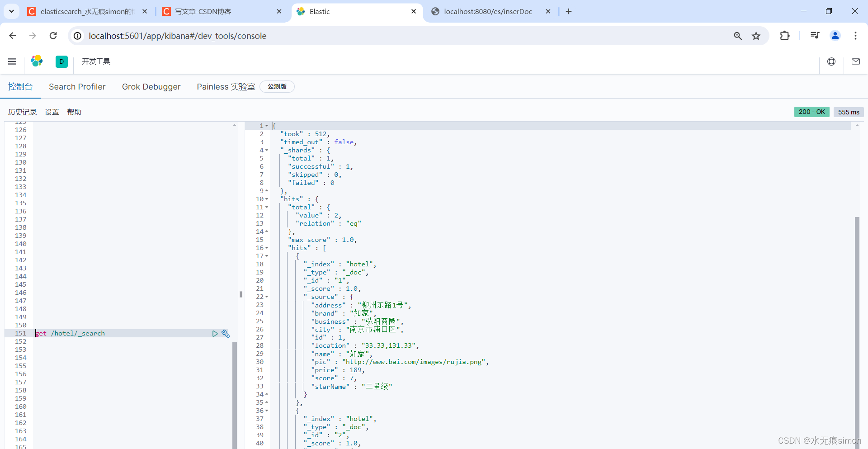Click the editor pane vertical scrollbar

[x=235, y=396]
